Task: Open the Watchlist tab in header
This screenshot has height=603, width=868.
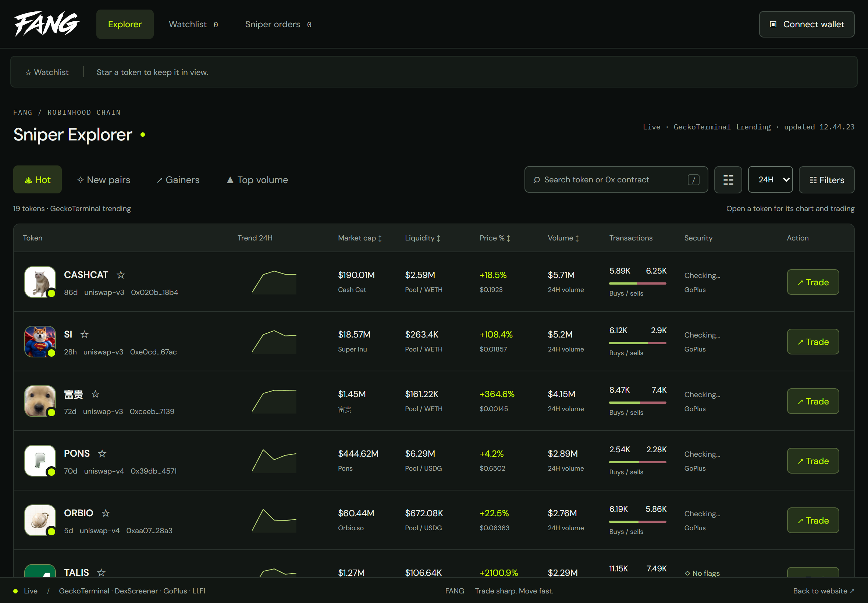Action: pyautogui.click(x=193, y=24)
